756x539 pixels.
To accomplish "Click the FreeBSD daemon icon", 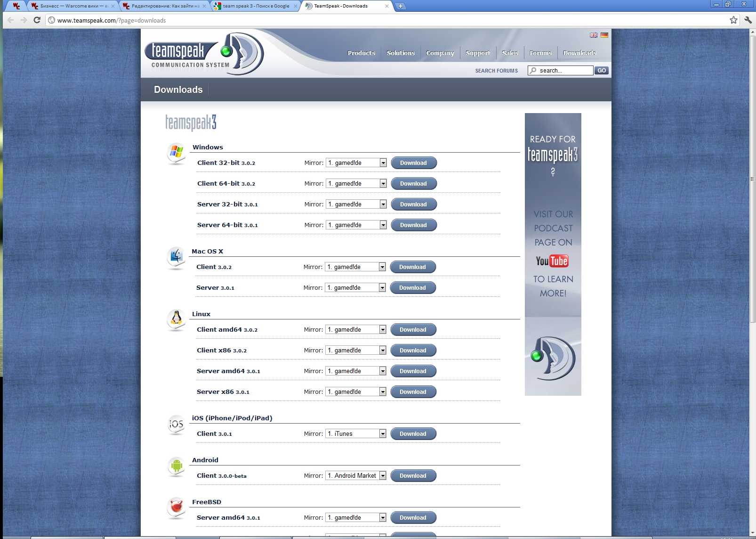I will click(176, 508).
